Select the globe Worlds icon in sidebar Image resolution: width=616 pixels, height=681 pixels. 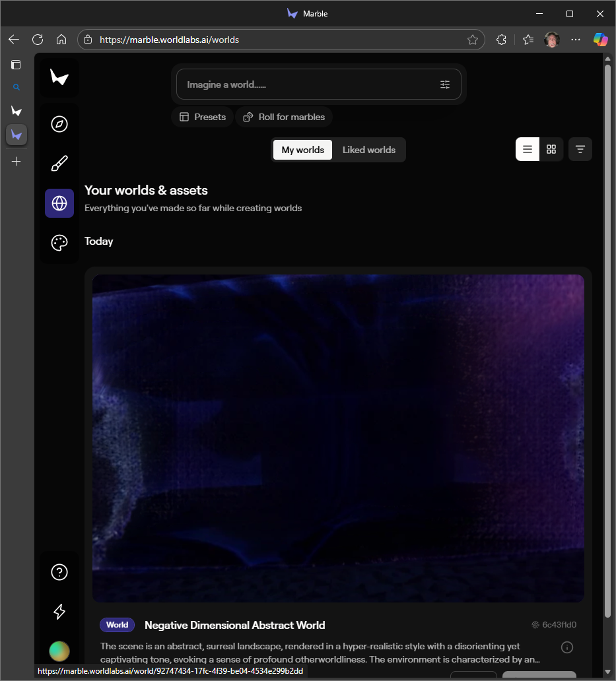(x=59, y=203)
